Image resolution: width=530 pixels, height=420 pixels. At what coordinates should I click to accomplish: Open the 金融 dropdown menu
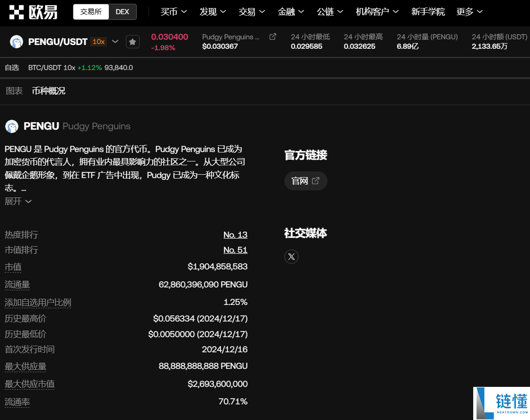point(291,12)
